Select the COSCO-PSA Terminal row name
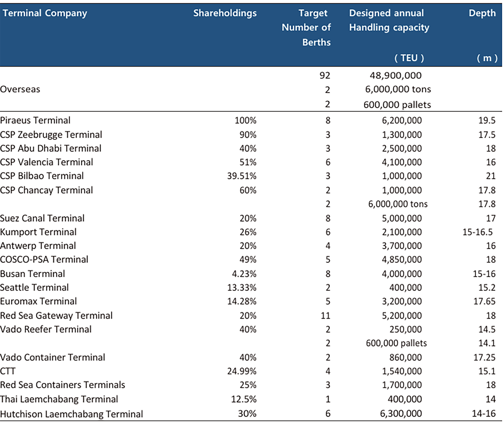Screen dimensions: 504x423 click(44, 259)
